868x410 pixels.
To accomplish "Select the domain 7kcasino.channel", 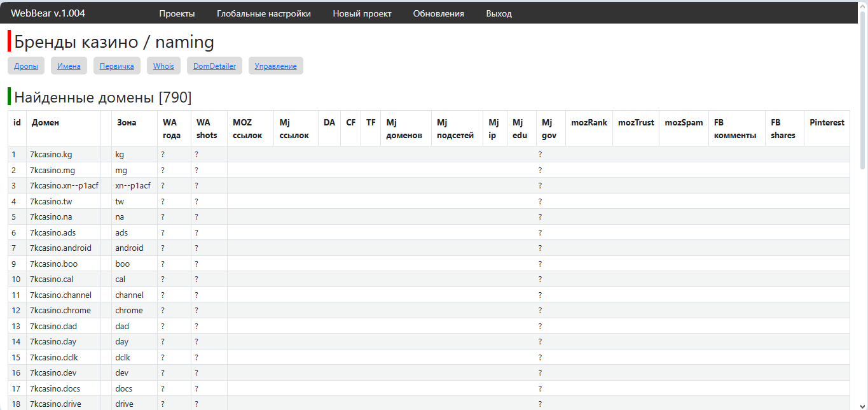I will click(x=60, y=295).
